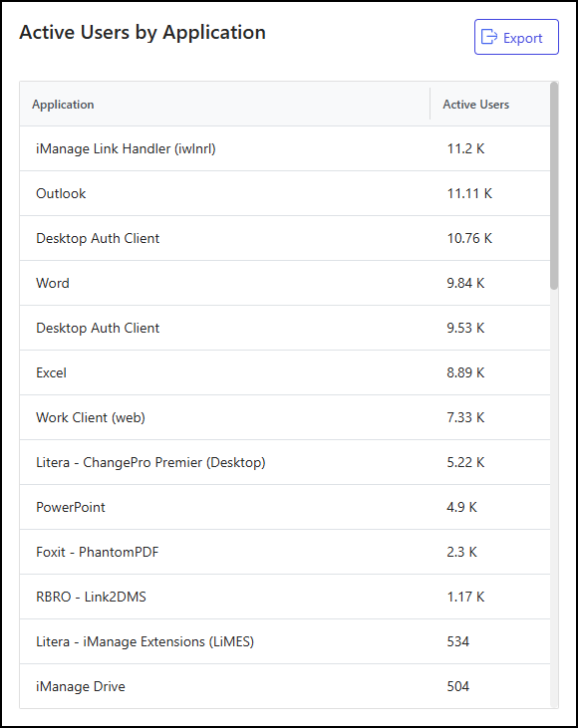The height and width of the screenshot is (728, 578).
Task: Select the iManage Link Handler (iwlnrl) row
Action: point(285,148)
